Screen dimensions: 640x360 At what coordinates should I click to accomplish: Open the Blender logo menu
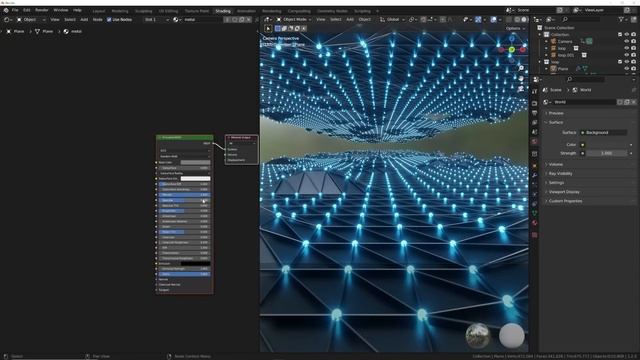click(6, 10)
